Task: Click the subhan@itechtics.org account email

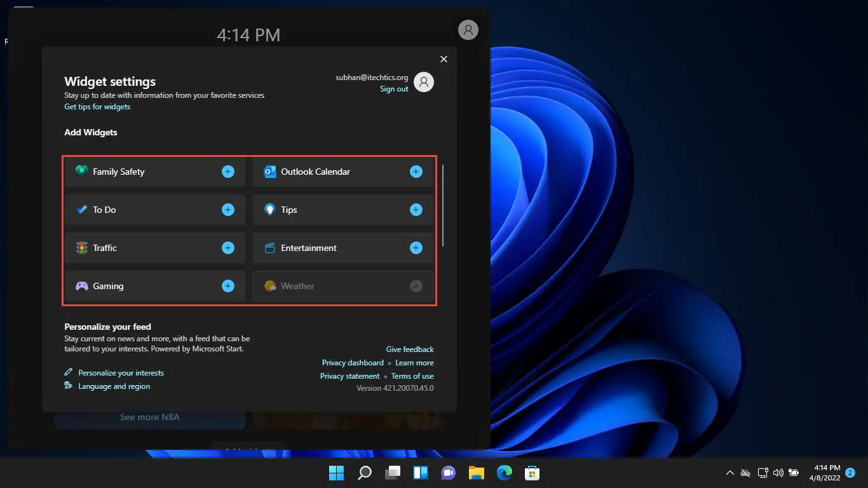Action: [372, 78]
